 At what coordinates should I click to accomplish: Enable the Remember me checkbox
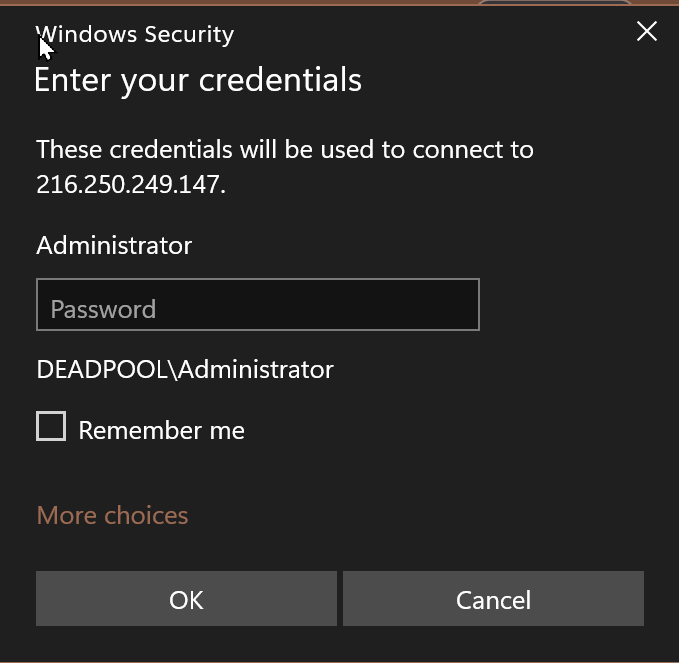[x=51, y=427]
